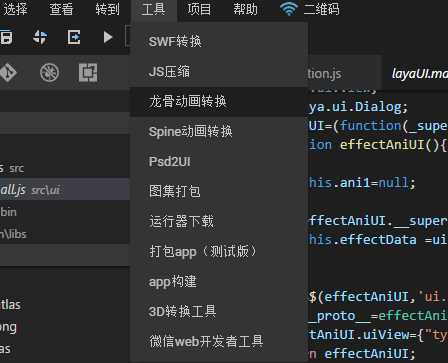Choose 运行器下载 menu entry
Image resolution: width=448 pixels, height=363 pixels.
pos(219,222)
